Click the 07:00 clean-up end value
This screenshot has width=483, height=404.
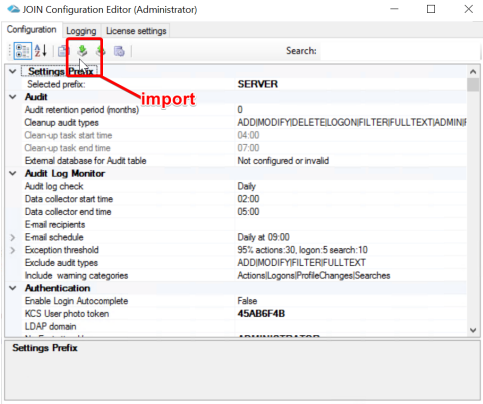point(248,148)
